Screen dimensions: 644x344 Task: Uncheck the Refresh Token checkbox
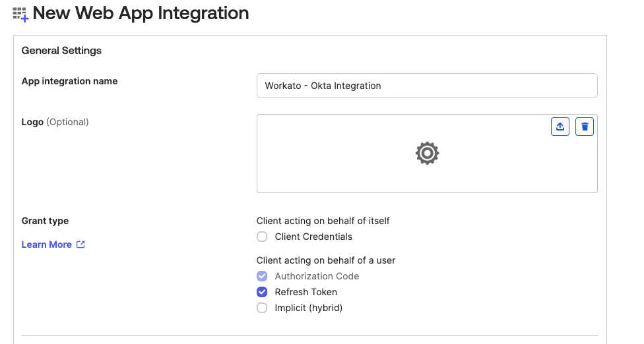click(x=261, y=292)
